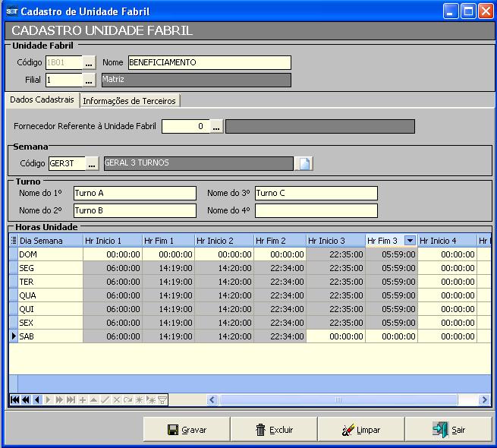This screenshot has height=448, width=497.
Task: Switch to Informações de Terceiros tab
Action: (129, 101)
